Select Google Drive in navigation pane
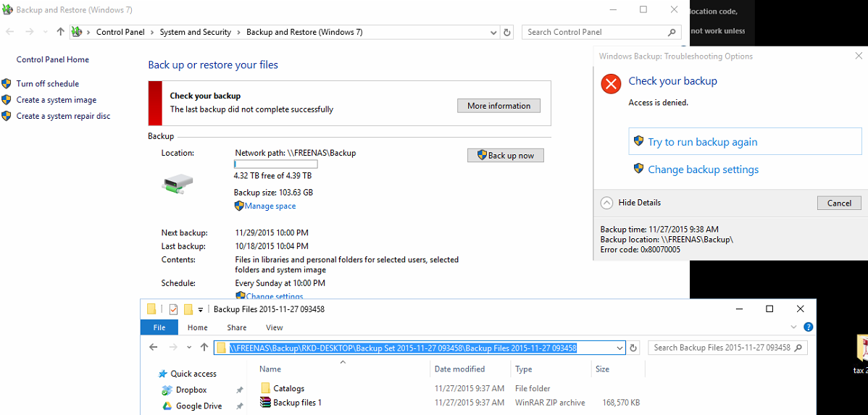This screenshot has height=415, width=868. point(199,406)
